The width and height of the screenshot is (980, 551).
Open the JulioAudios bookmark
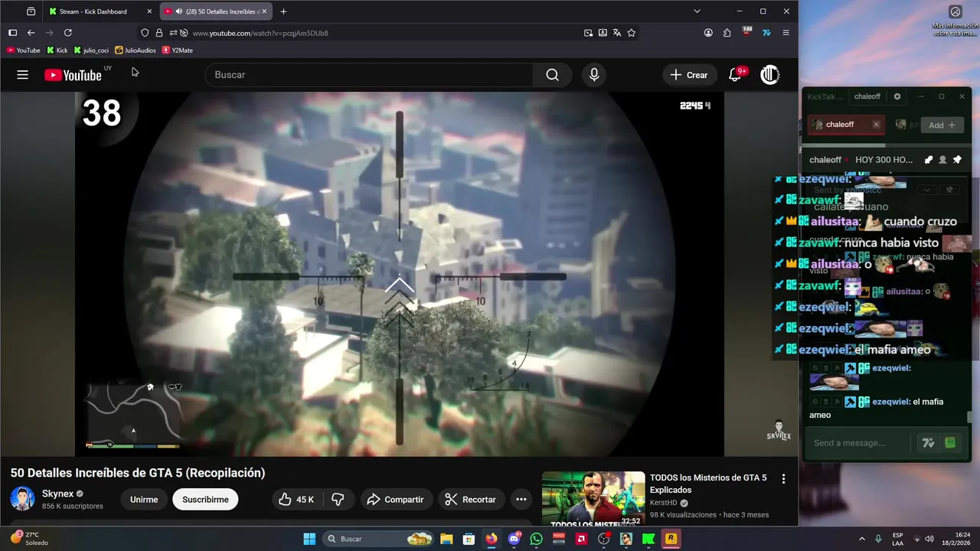136,51
